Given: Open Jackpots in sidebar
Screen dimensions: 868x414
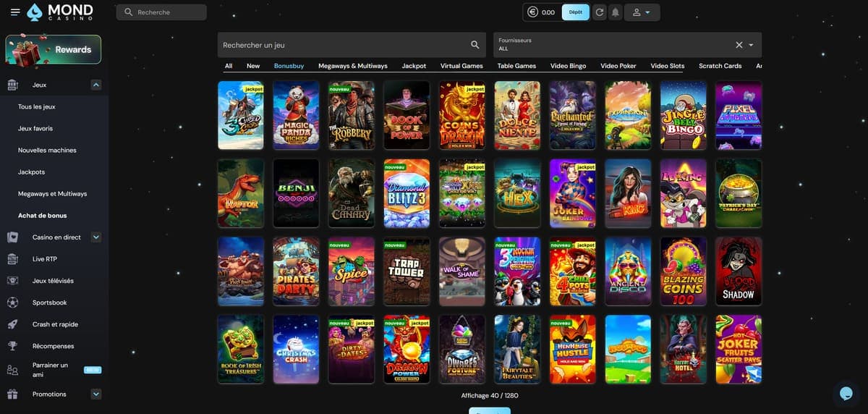Looking at the screenshot, I should click(31, 172).
